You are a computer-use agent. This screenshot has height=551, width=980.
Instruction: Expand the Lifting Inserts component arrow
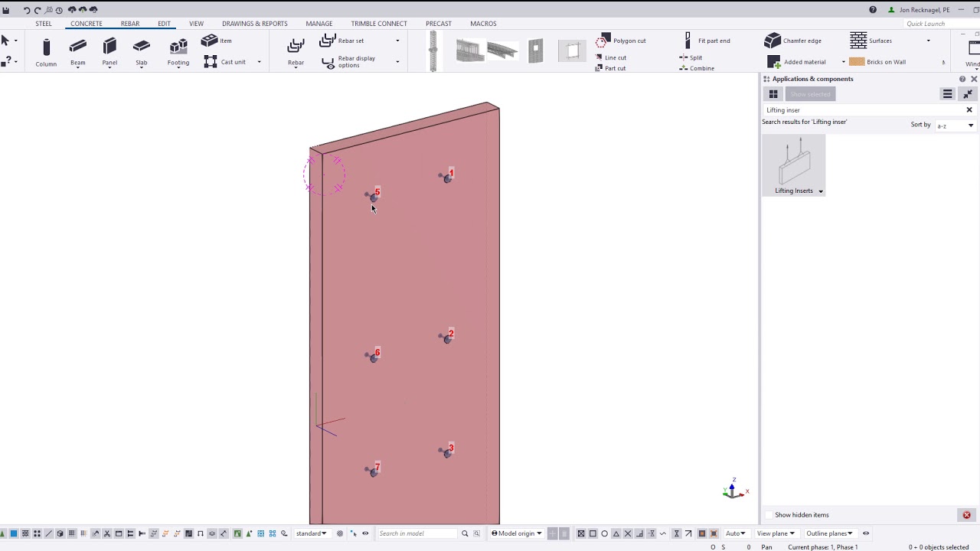click(x=821, y=191)
